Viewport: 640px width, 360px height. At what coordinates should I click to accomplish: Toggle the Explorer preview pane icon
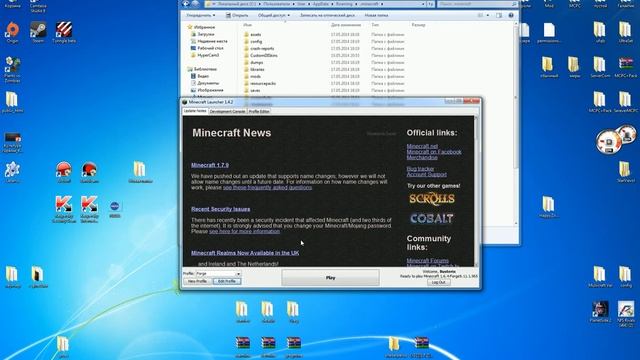point(499,15)
